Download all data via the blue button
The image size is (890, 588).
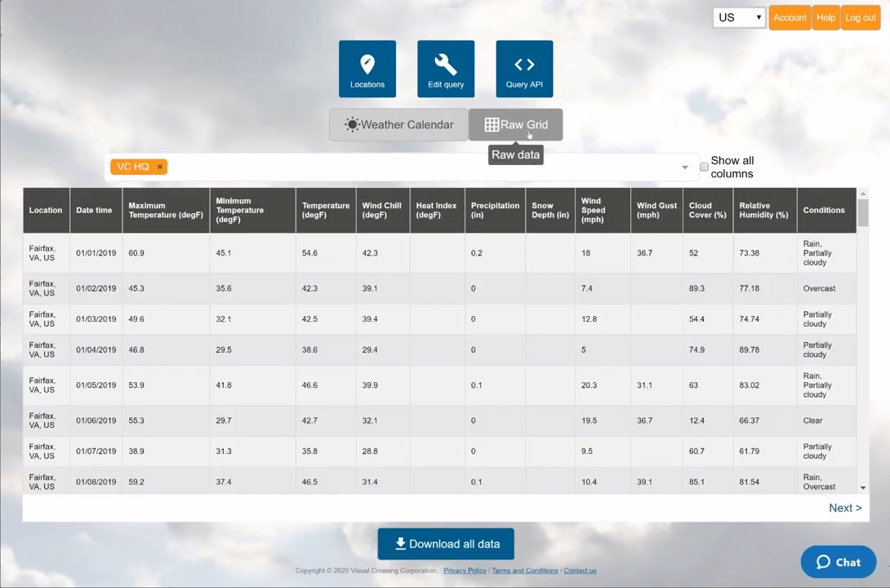(x=446, y=544)
